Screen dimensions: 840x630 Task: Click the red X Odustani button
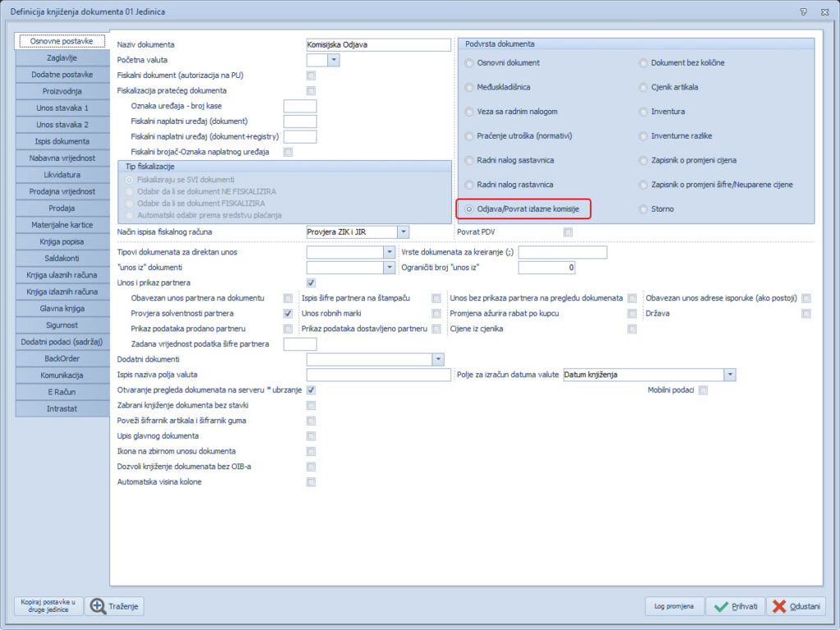click(x=796, y=606)
